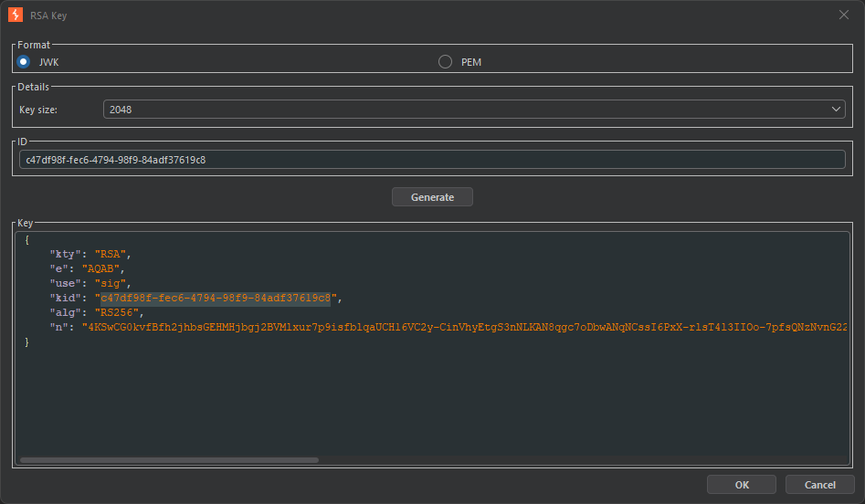Click the "use": "sig" line
Image resolution: width=865 pixels, height=504 pixels.
90,283
